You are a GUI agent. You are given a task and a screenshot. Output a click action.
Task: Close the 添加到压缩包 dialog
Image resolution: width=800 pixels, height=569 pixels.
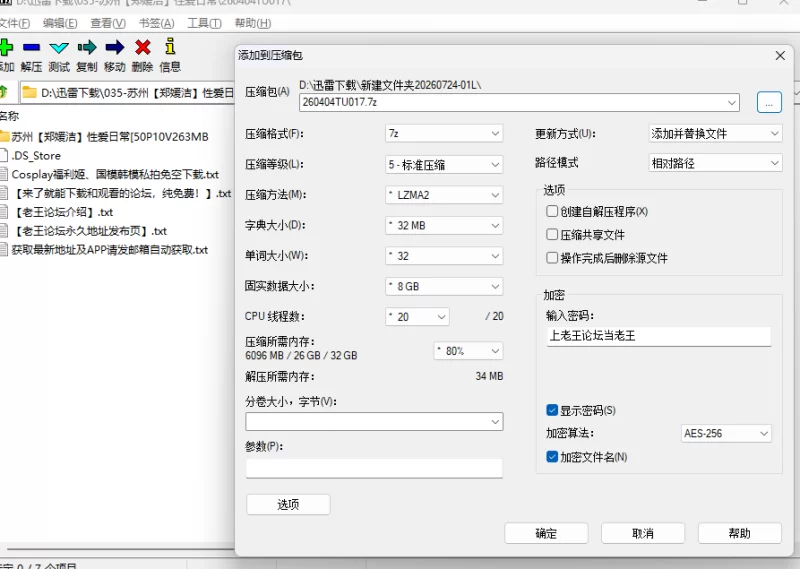click(780, 55)
